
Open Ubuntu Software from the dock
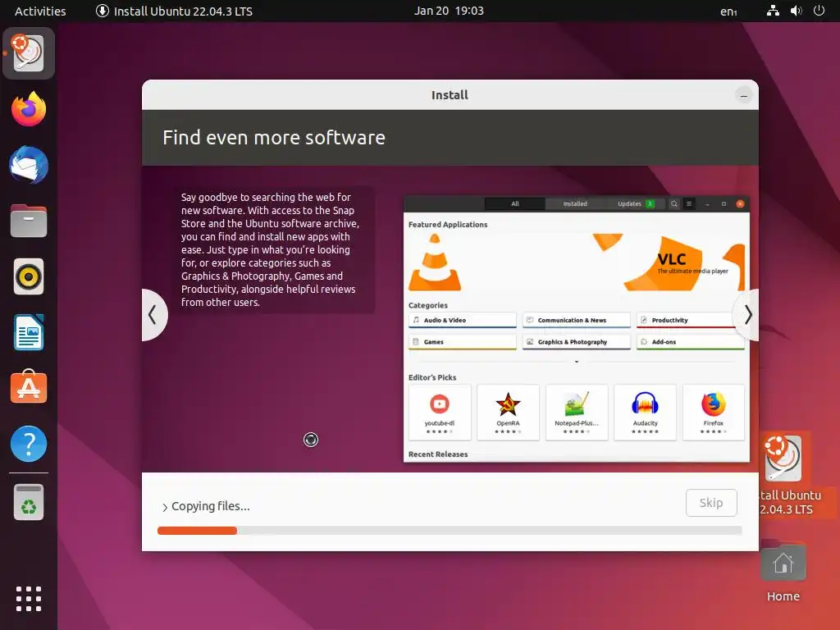[x=29, y=387]
